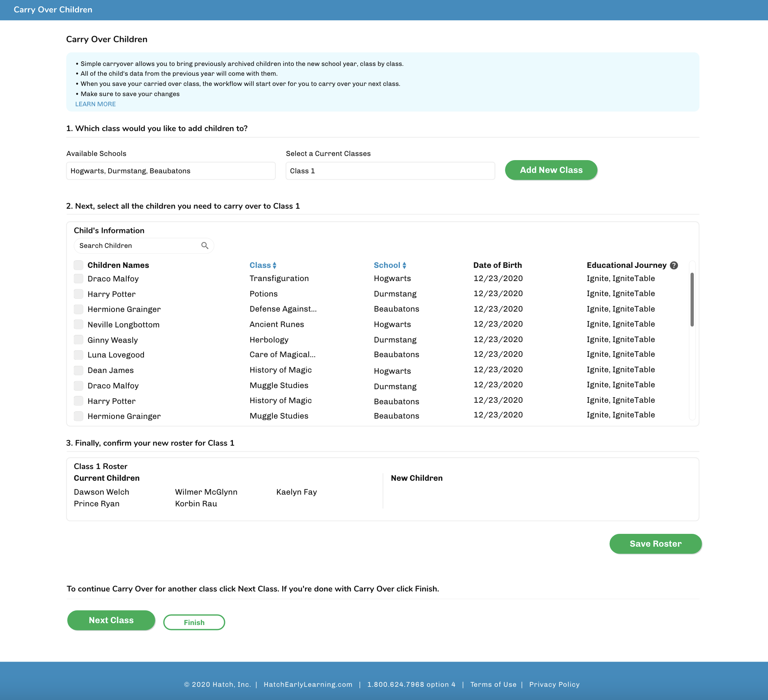This screenshot has height=700, width=768.
Task: Click the Educational Journey help icon
Action: coord(673,266)
